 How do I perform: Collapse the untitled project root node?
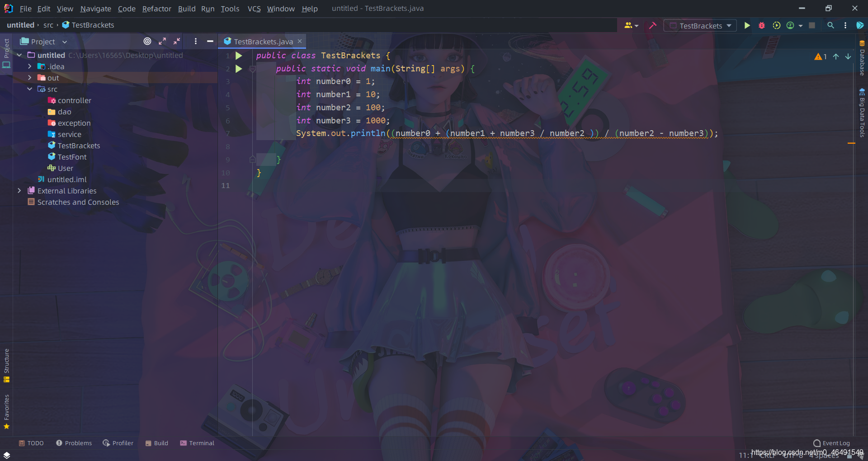(19, 55)
